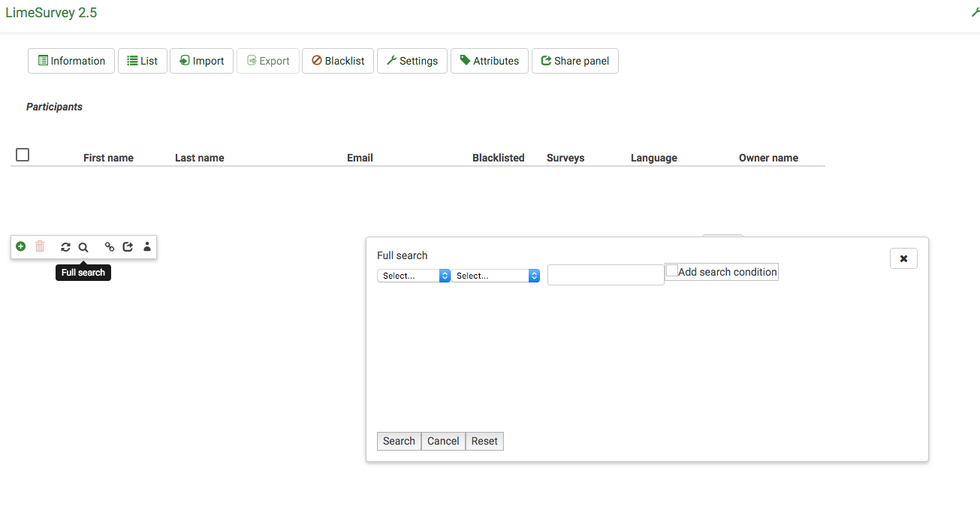The image size is (980, 516).
Task: Open the first Select... dropdown
Action: (x=413, y=276)
